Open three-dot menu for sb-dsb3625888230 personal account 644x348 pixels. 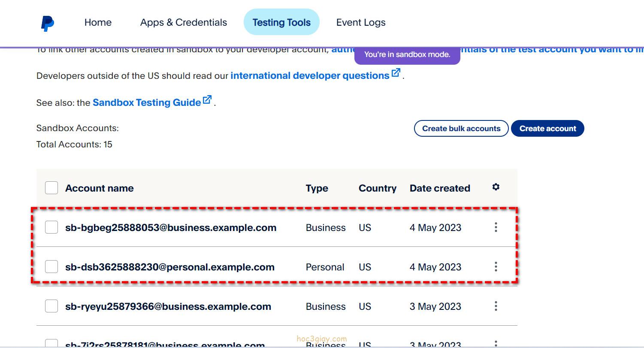pos(496,267)
